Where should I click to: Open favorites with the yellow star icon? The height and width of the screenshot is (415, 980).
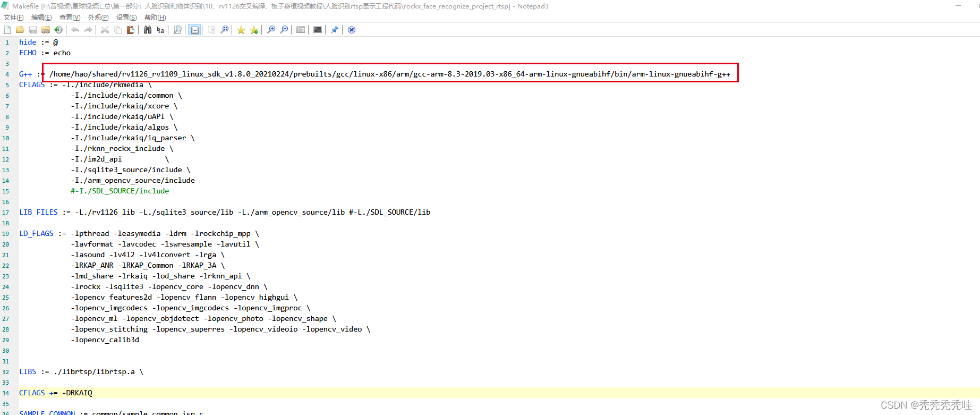tap(241, 30)
